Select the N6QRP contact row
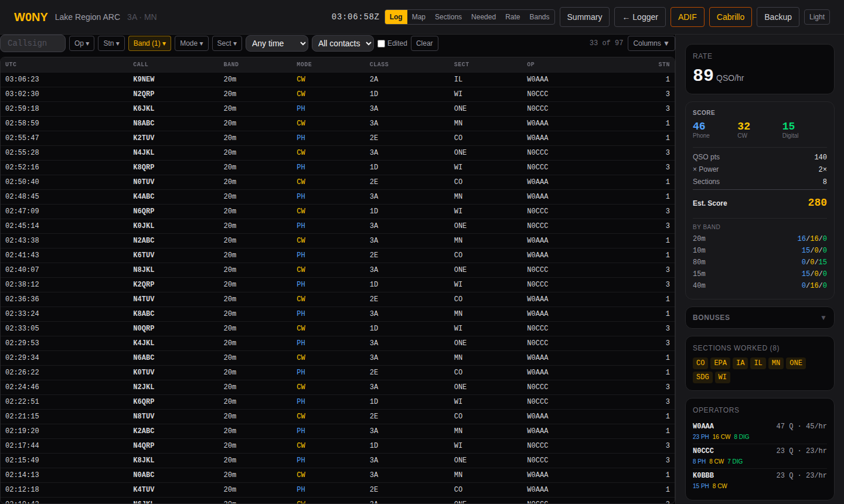This screenshot has height=504, width=844. coord(338,211)
